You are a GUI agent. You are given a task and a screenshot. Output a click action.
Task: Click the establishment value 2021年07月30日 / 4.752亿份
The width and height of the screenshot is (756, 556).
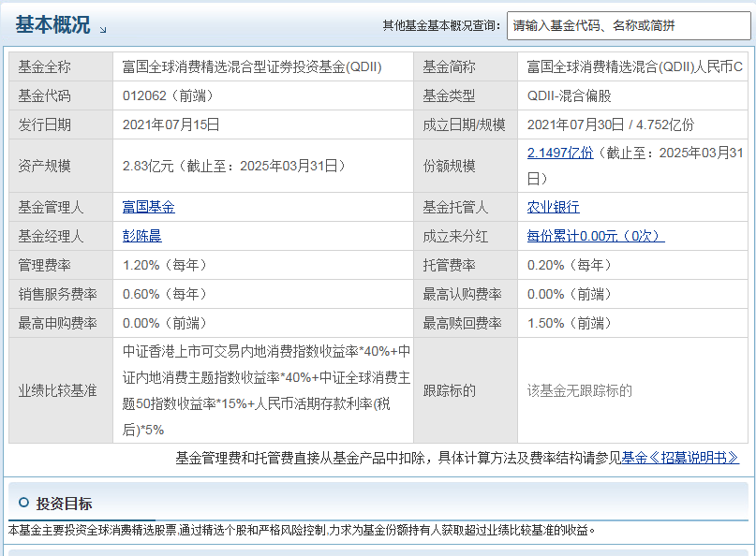click(x=611, y=124)
